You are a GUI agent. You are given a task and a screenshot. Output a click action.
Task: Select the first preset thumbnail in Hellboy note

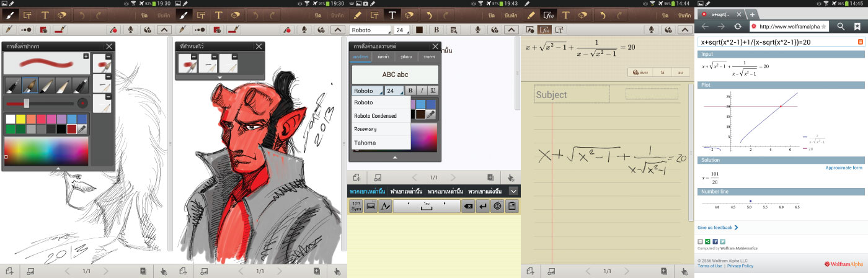point(188,62)
